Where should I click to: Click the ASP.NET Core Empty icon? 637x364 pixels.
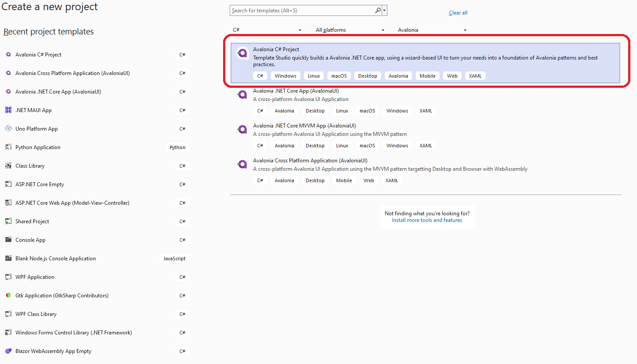click(8, 184)
